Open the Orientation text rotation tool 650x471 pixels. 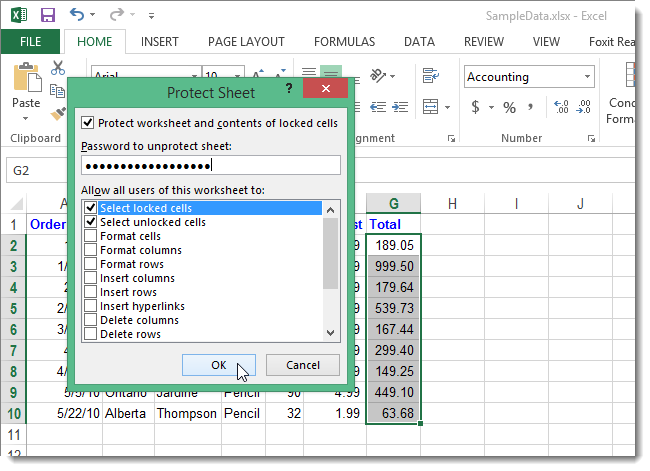click(378, 75)
